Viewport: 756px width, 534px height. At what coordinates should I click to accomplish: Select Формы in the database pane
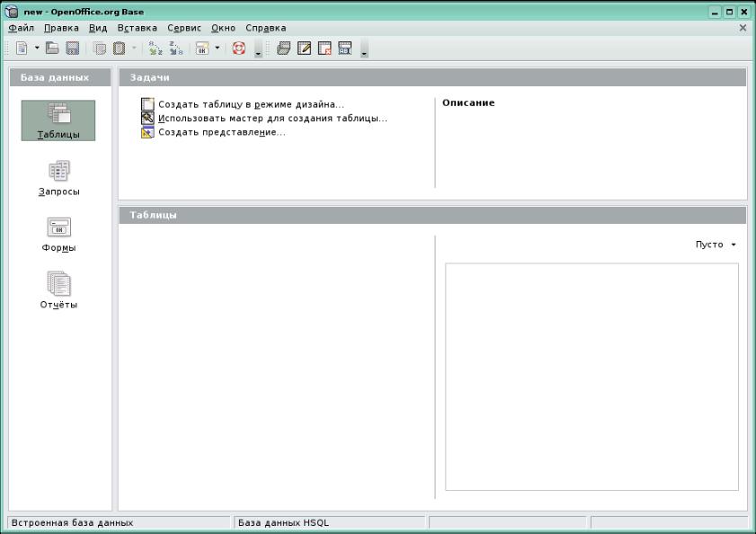point(58,235)
